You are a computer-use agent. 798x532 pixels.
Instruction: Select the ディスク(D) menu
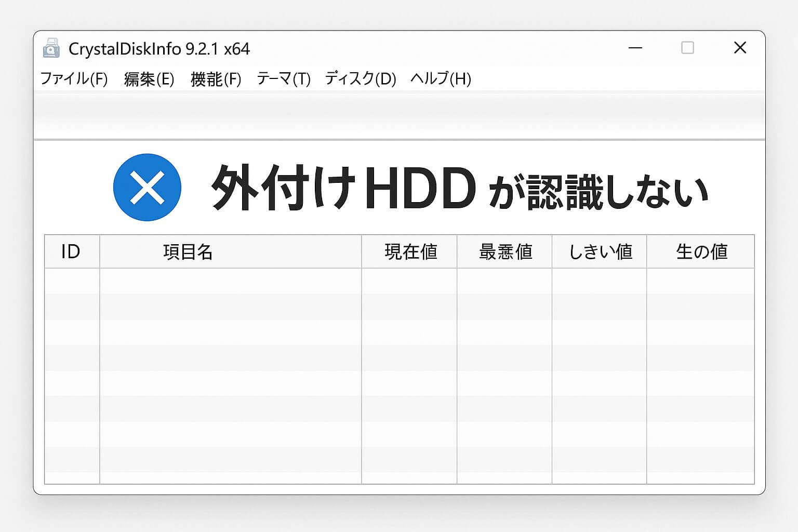click(x=360, y=79)
